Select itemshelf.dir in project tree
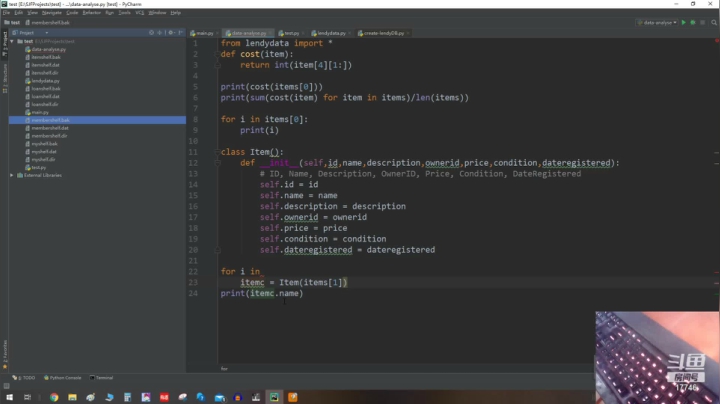 pos(45,73)
